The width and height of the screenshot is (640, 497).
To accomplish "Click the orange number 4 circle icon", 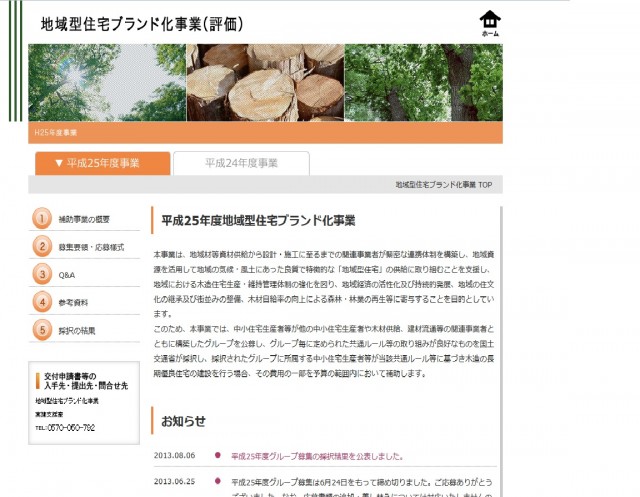I will pyautogui.click(x=42, y=301).
